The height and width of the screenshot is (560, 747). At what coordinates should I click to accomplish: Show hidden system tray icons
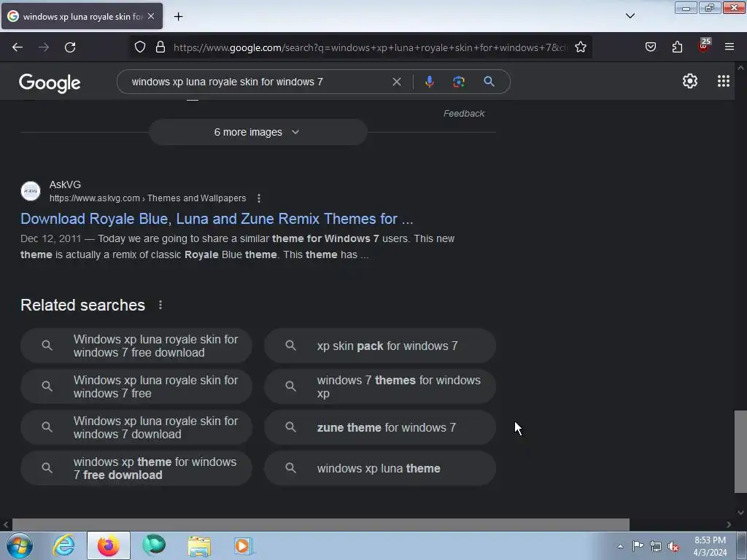[x=620, y=546]
